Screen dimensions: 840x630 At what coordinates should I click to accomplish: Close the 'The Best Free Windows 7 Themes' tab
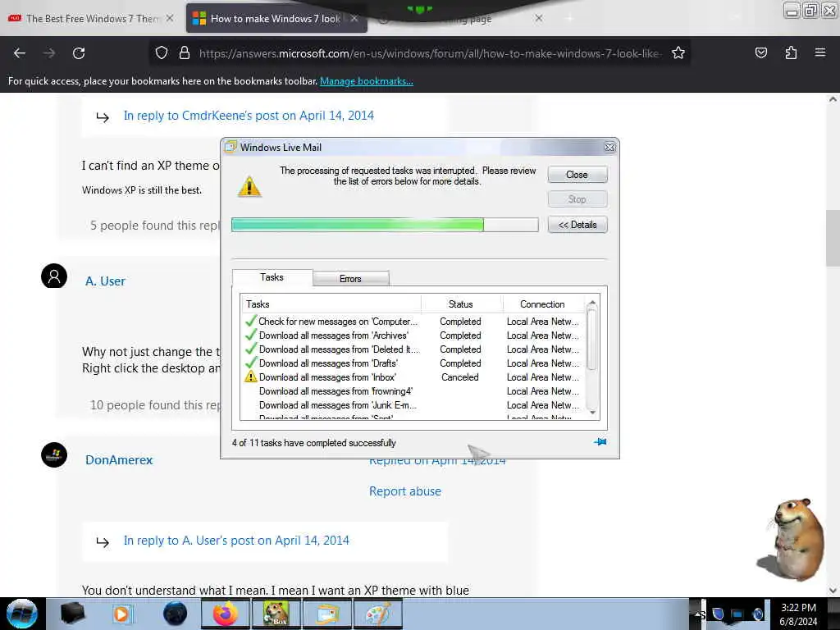tap(170, 18)
